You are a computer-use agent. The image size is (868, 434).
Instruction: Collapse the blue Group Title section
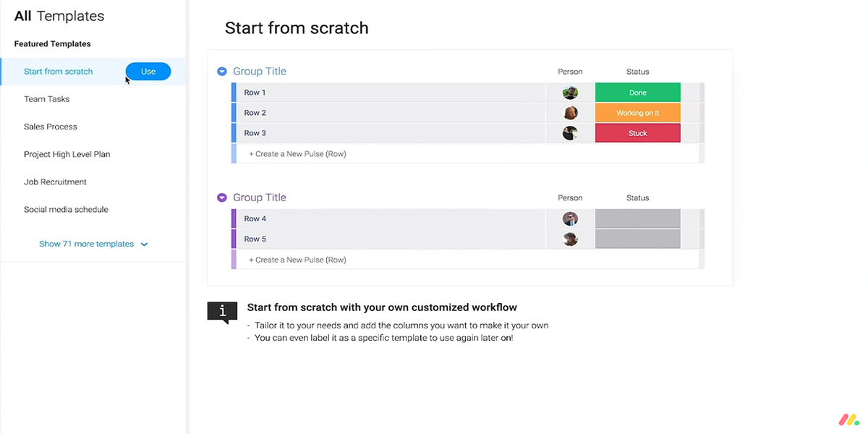[x=222, y=72]
